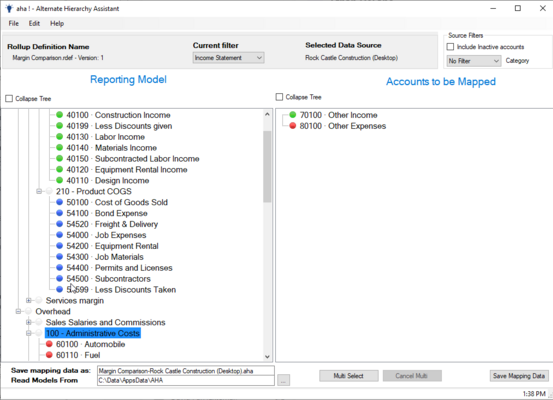This screenshot has height=400, width=553.
Task: Click the green dot beside 70100 Other Income
Action: click(292, 115)
